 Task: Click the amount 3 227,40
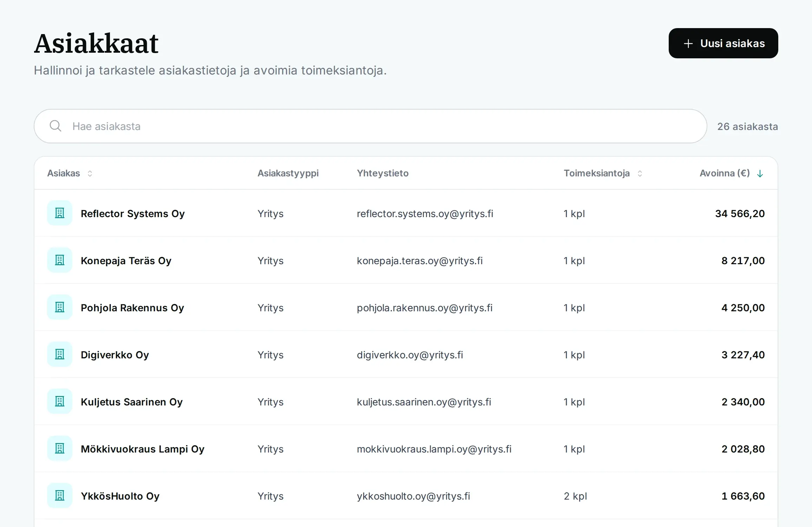pos(743,355)
